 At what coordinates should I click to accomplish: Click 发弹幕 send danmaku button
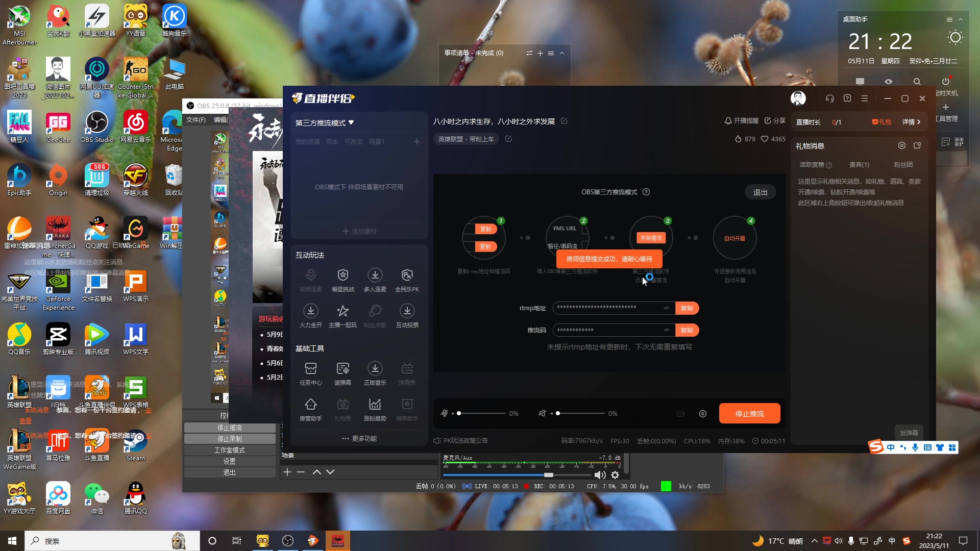click(909, 433)
